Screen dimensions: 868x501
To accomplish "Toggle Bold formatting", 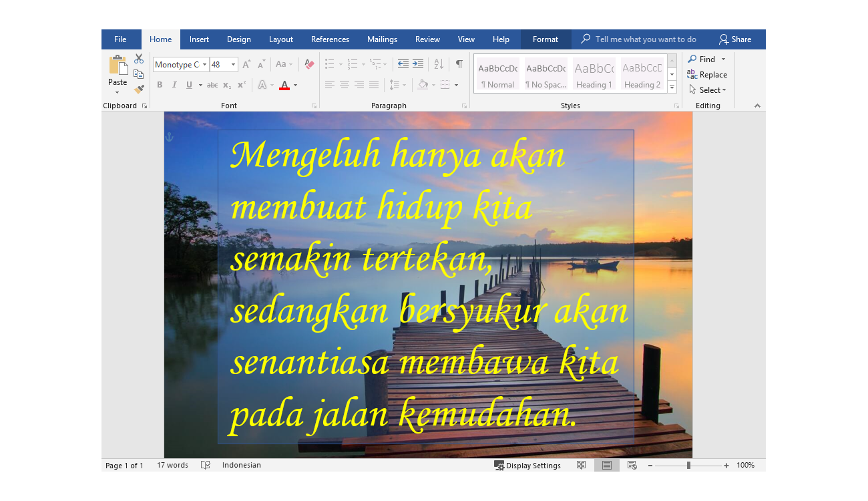I will (x=160, y=85).
